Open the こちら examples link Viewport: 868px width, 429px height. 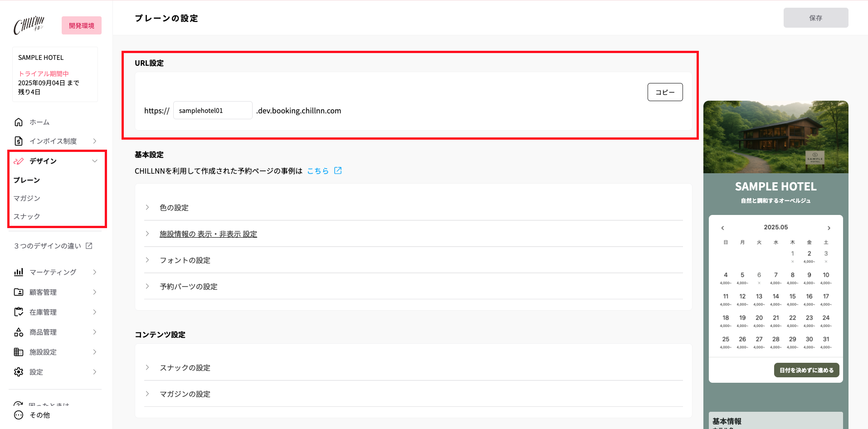(x=318, y=171)
